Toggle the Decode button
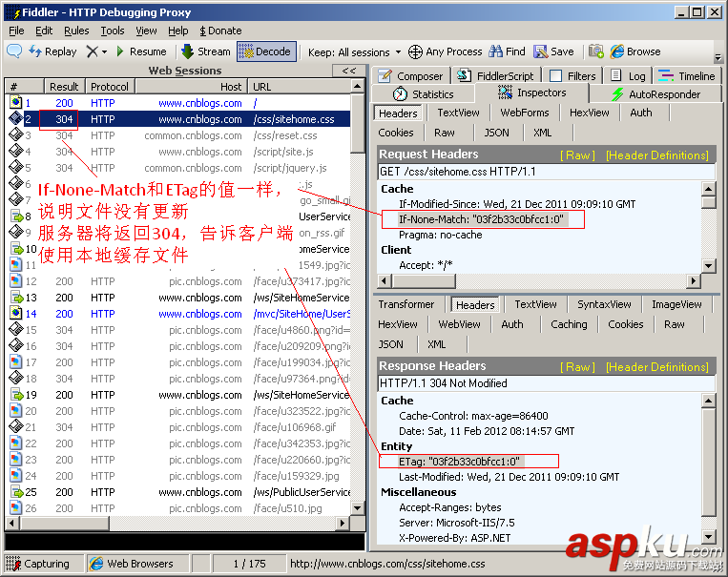The height and width of the screenshot is (577, 728). [266, 52]
